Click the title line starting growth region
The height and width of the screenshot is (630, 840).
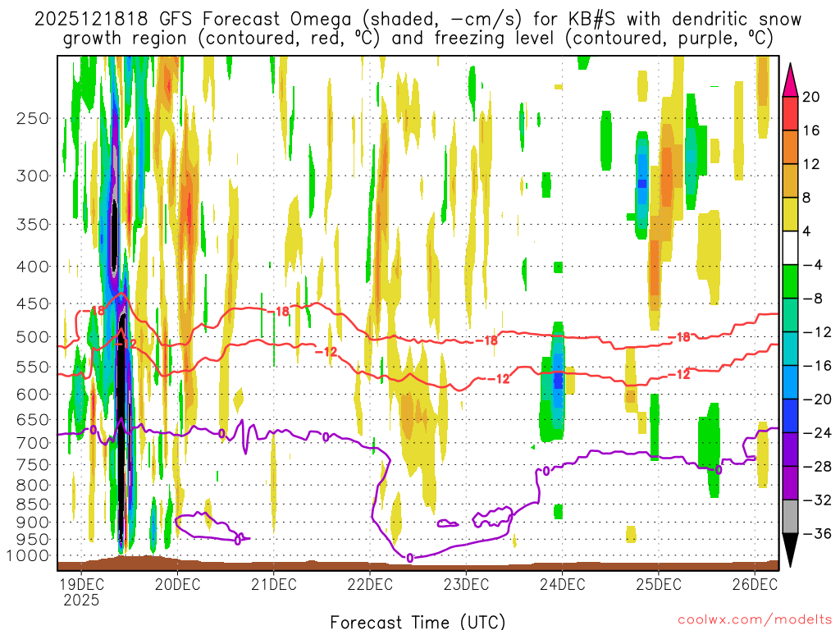click(x=418, y=39)
